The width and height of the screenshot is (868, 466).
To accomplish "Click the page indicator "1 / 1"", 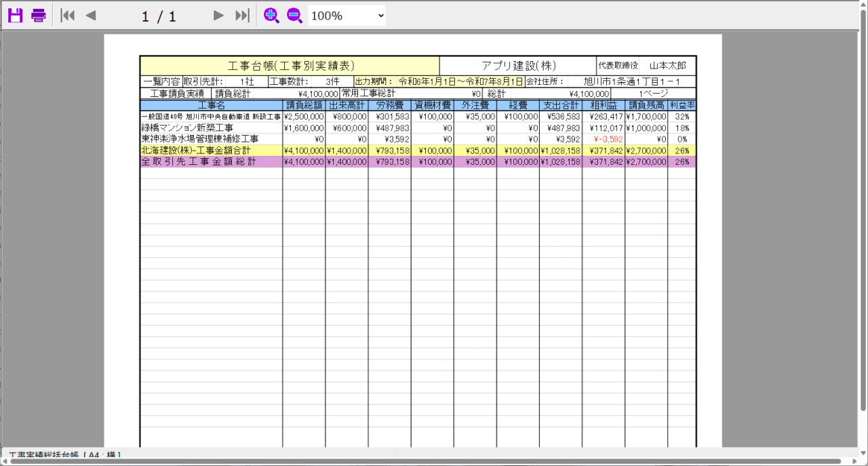I will pyautogui.click(x=159, y=16).
